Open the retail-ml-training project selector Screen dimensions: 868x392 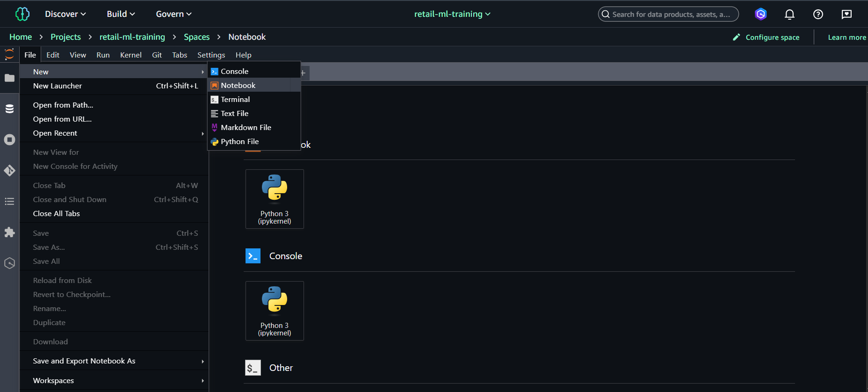(x=452, y=14)
